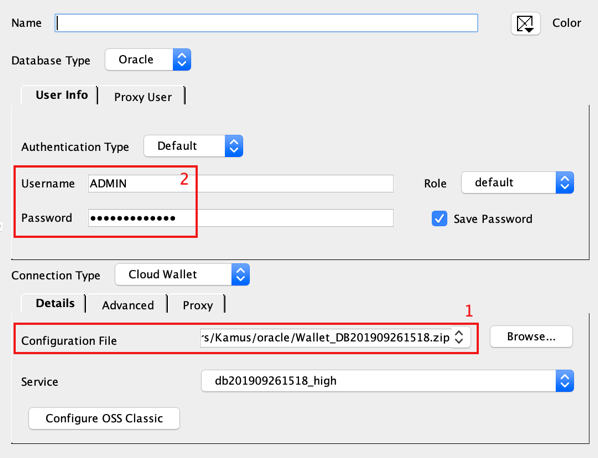The image size is (598, 458).
Task: Click the Username field containing ADMIN
Action: [x=241, y=183]
